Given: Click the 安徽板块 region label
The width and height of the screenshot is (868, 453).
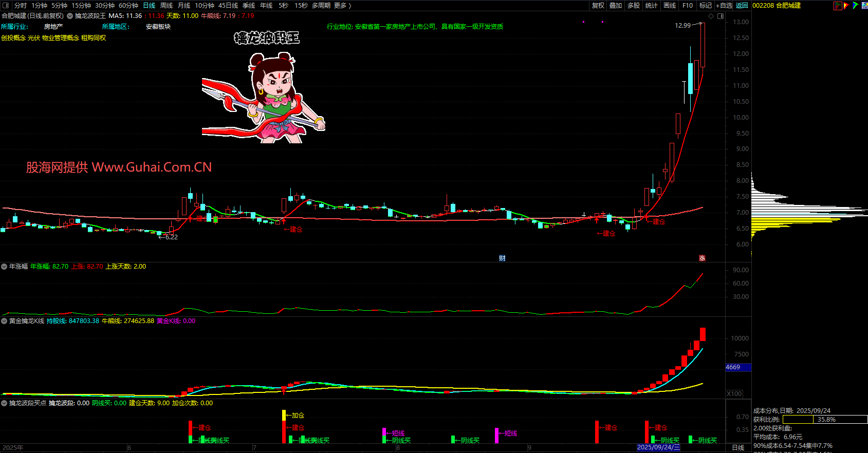Looking at the screenshot, I should coord(158,27).
